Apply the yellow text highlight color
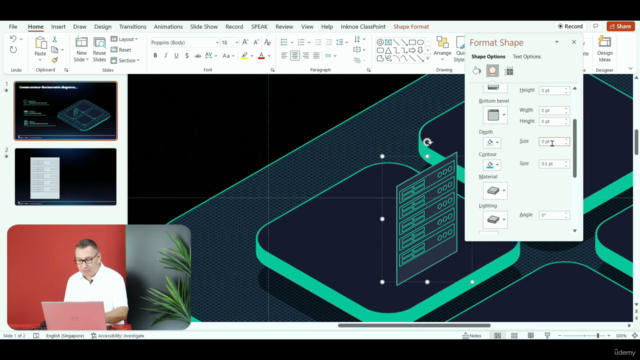Screen dimensions: 640x360 pos(244,56)
